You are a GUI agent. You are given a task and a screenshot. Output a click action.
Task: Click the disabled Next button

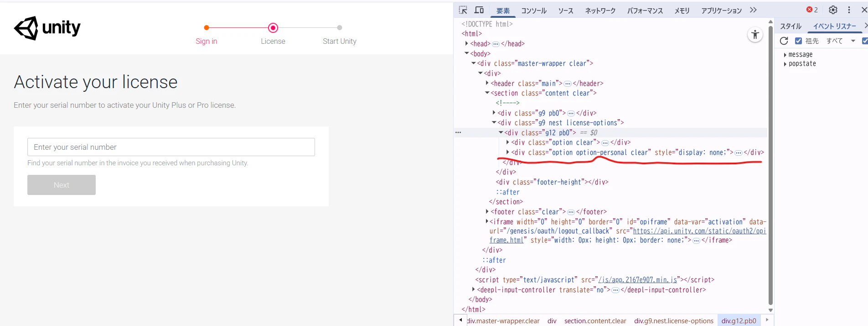point(62,185)
